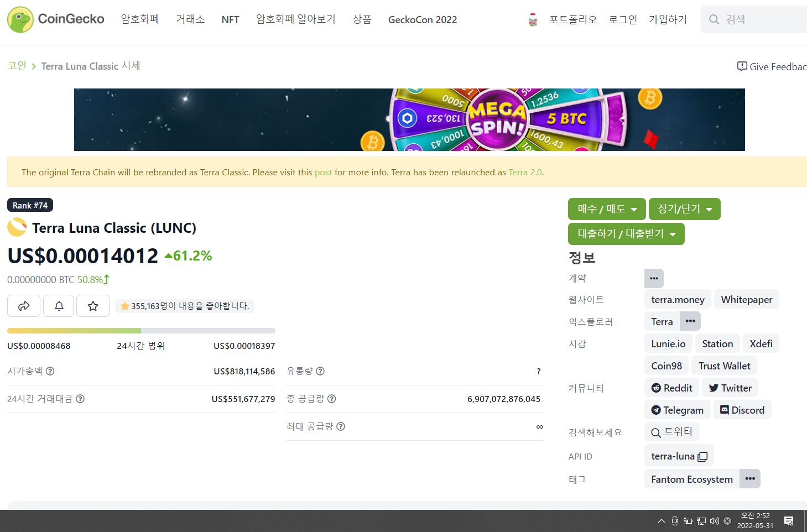Click the network tray icon
Image resolution: width=807 pixels, height=532 pixels.
701,521
